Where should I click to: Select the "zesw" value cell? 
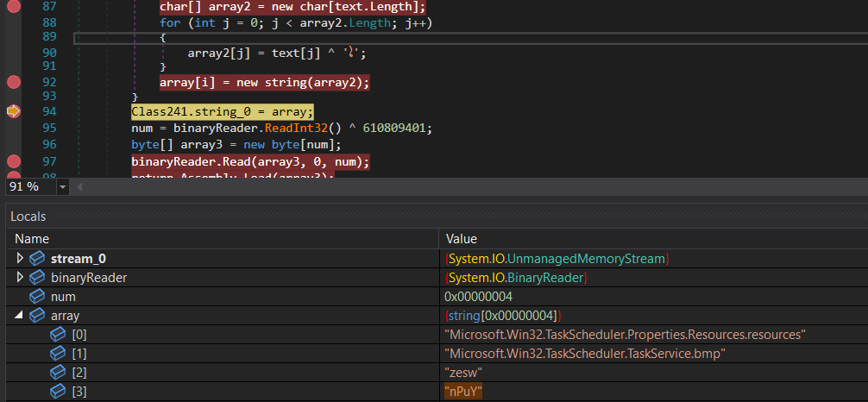click(463, 372)
